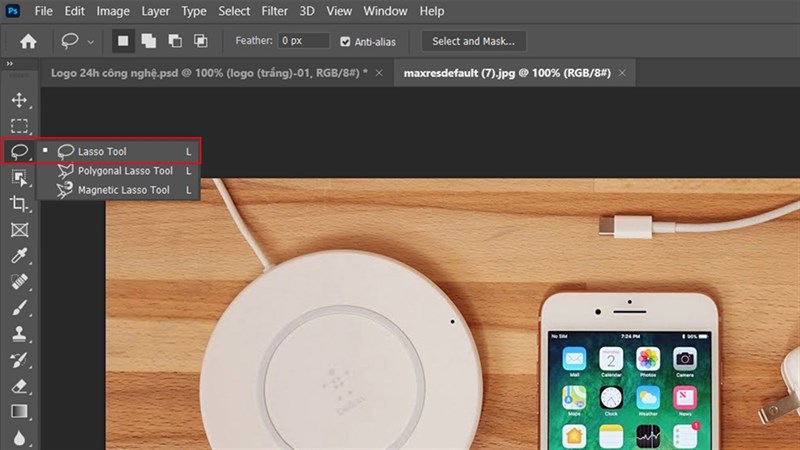Select the Crop tool
Viewport: 800px width, 450px height.
[x=19, y=204]
